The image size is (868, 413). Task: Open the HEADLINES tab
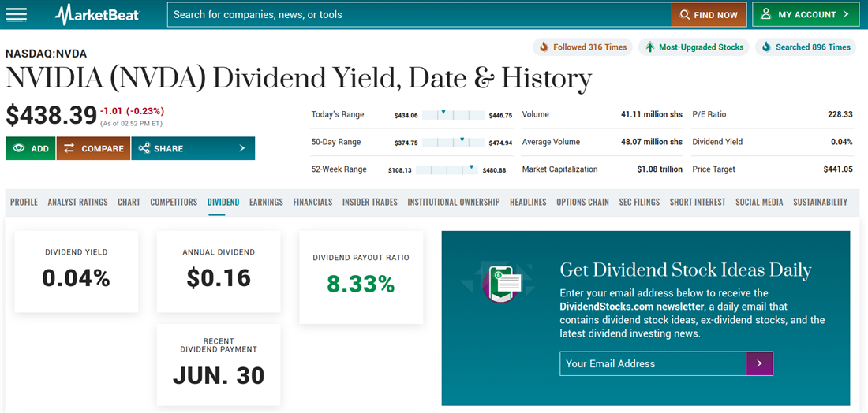click(528, 203)
